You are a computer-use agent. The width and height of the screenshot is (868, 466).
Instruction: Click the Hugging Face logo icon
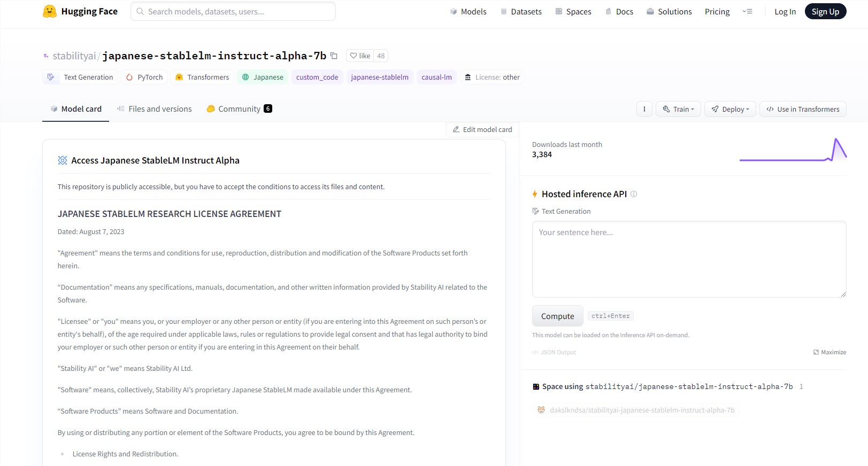[x=50, y=12]
